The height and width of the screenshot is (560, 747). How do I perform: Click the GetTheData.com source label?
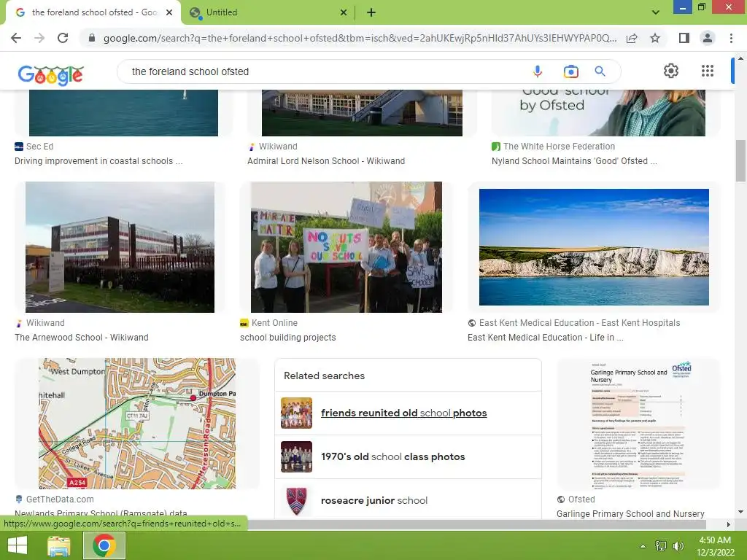coord(60,499)
